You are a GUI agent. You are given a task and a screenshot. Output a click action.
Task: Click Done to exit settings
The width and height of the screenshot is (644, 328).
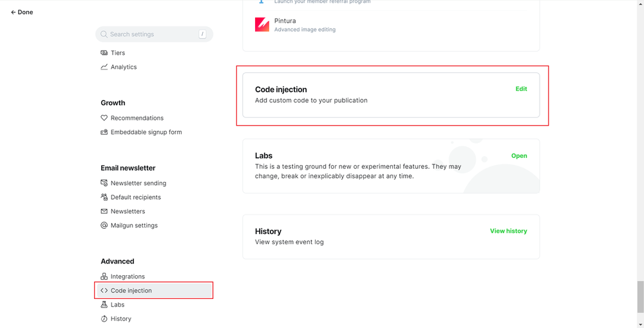22,12
